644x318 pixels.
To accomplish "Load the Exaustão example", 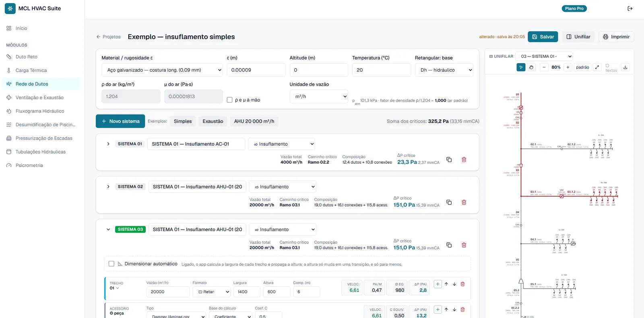I will pos(213,121).
